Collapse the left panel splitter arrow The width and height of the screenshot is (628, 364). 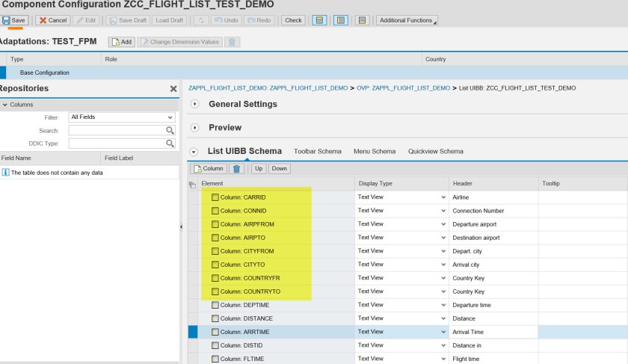(182, 227)
